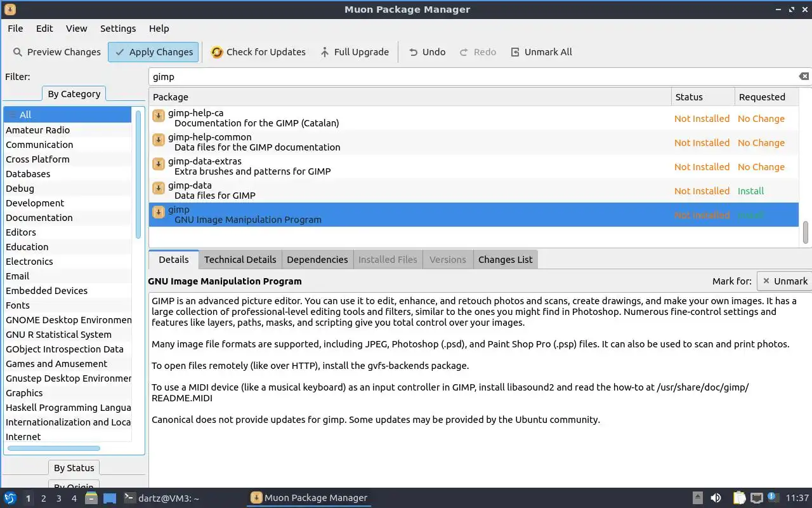Select the Databases category

click(x=67, y=174)
